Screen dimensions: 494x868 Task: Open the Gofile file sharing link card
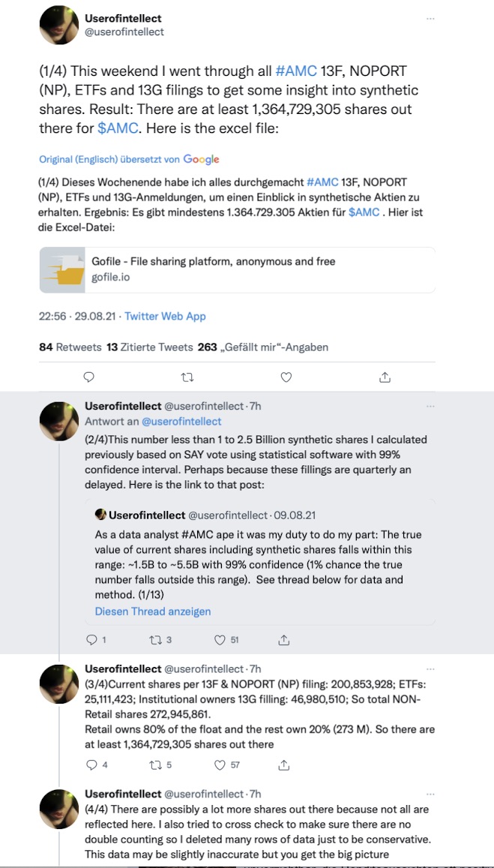click(237, 269)
